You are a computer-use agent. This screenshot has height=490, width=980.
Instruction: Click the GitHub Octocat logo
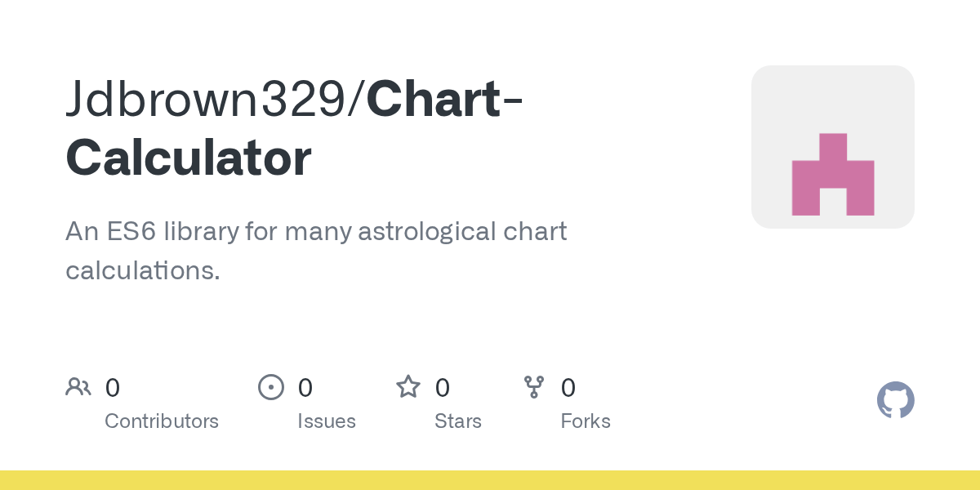(895, 400)
